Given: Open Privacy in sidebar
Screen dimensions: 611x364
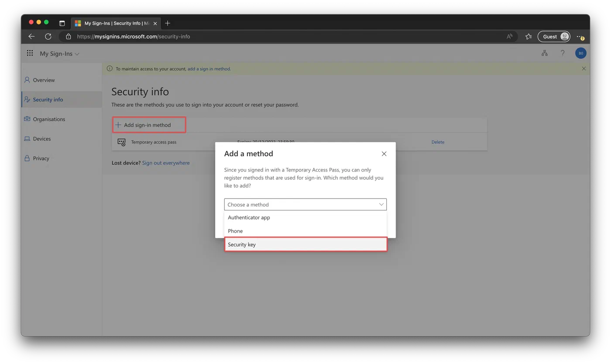Looking at the screenshot, I should [x=62, y=158].
